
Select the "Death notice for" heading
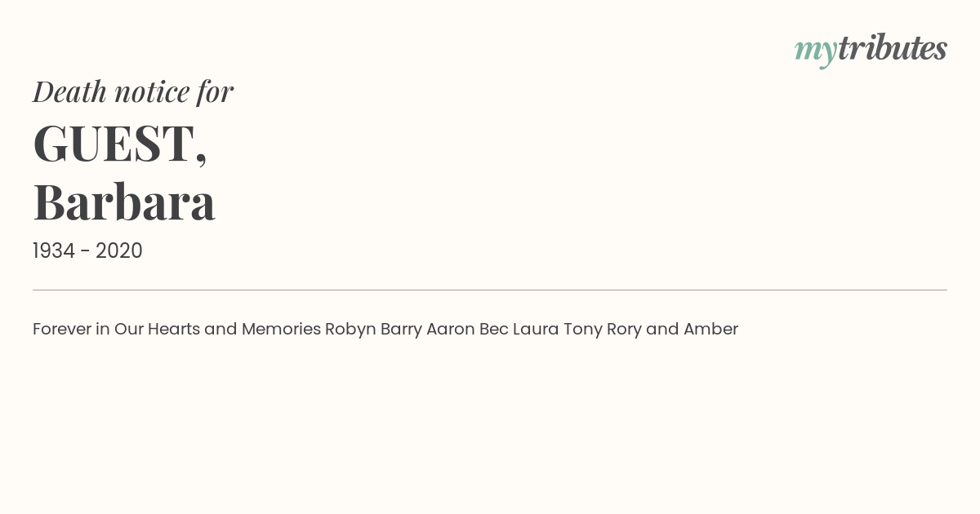pos(133,91)
